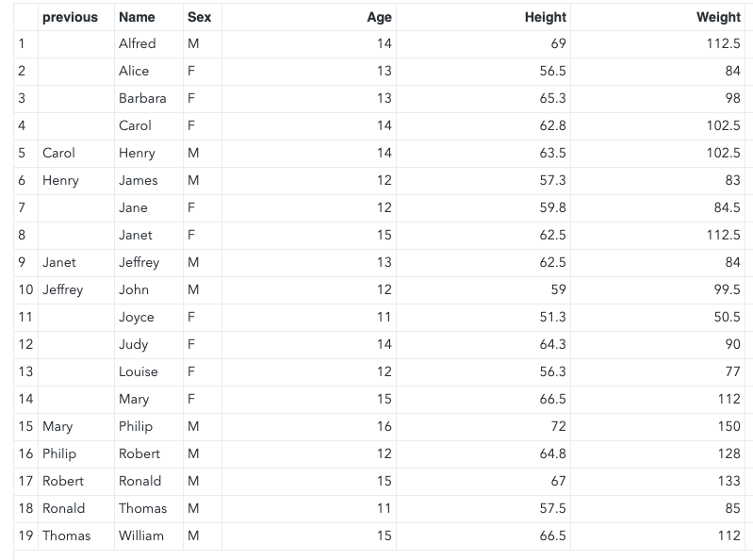Click the Name cell containing William
Viewport: 753px width, 560px height.
[141, 535]
